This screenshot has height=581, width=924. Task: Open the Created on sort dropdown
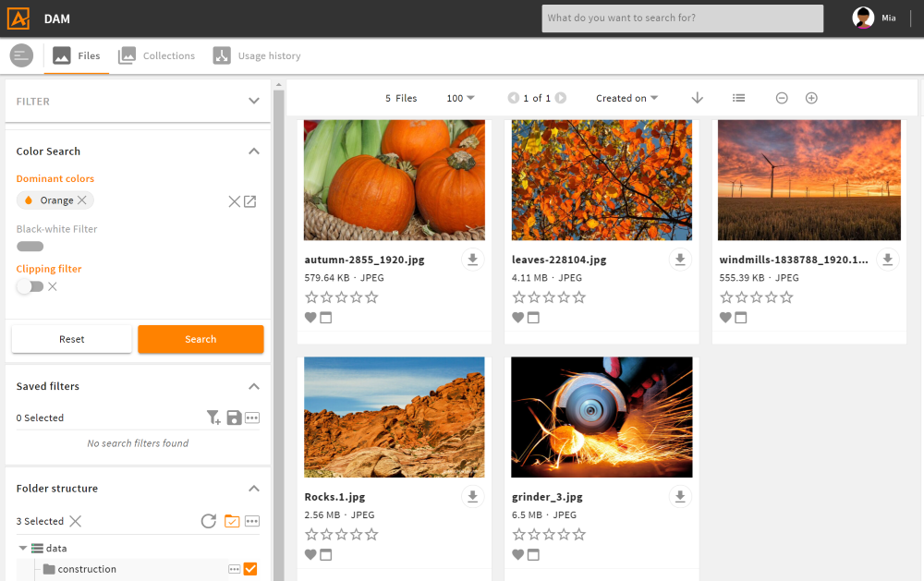(x=627, y=98)
